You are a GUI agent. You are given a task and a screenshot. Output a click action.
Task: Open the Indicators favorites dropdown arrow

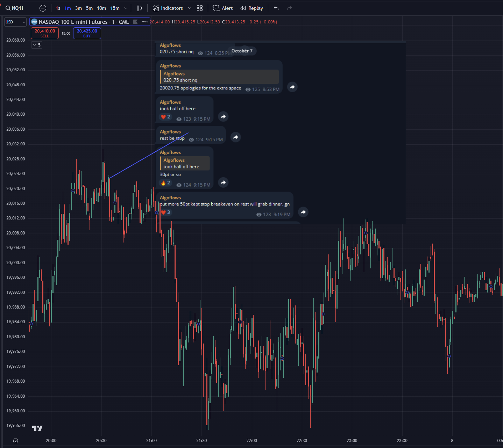[x=190, y=8]
